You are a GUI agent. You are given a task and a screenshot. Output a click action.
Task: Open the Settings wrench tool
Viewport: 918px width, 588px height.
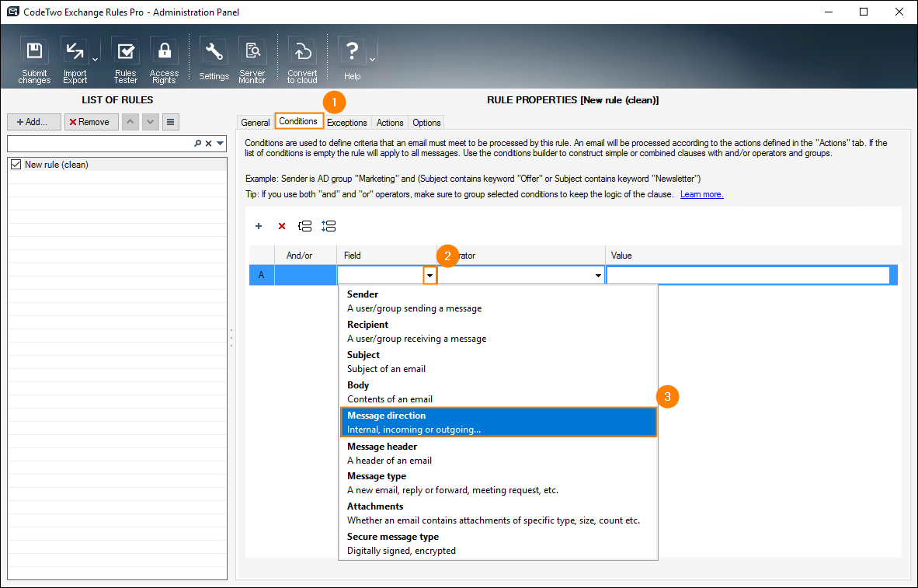[x=214, y=60]
